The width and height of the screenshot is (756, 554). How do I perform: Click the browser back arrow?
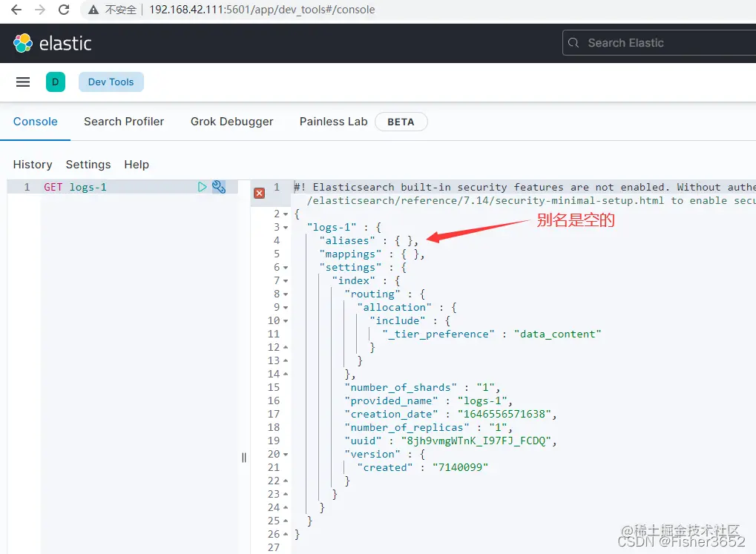tap(16, 10)
